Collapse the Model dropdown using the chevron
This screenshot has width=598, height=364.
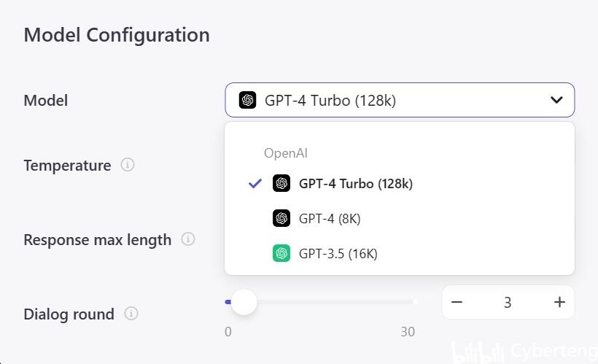(x=556, y=101)
